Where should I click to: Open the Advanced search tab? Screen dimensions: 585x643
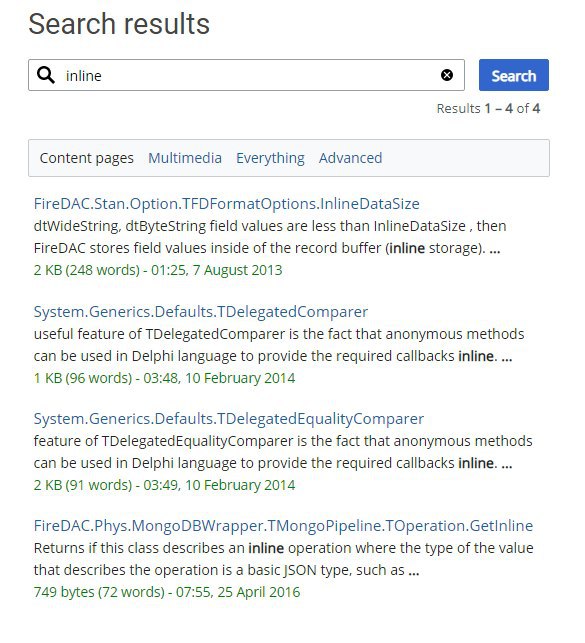click(351, 158)
